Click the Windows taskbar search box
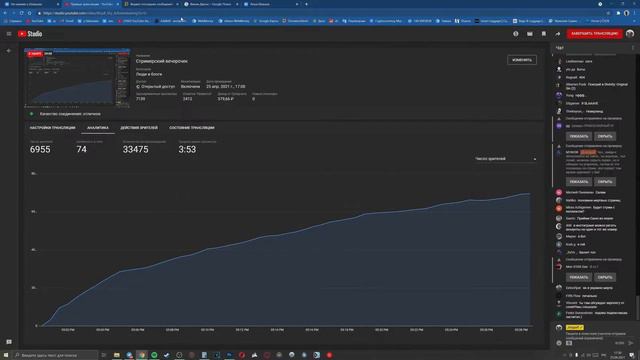This screenshot has height=360, width=640. tap(55, 355)
